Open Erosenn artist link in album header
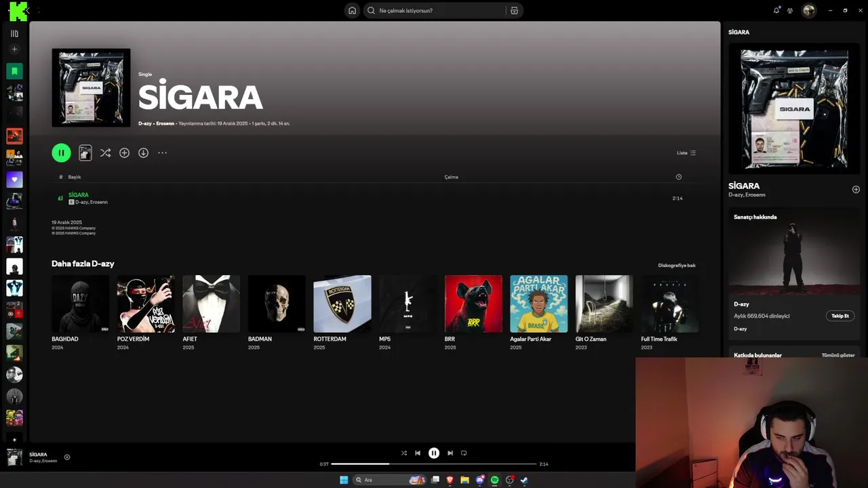The width and height of the screenshot is (868, 488). (165, 124)
